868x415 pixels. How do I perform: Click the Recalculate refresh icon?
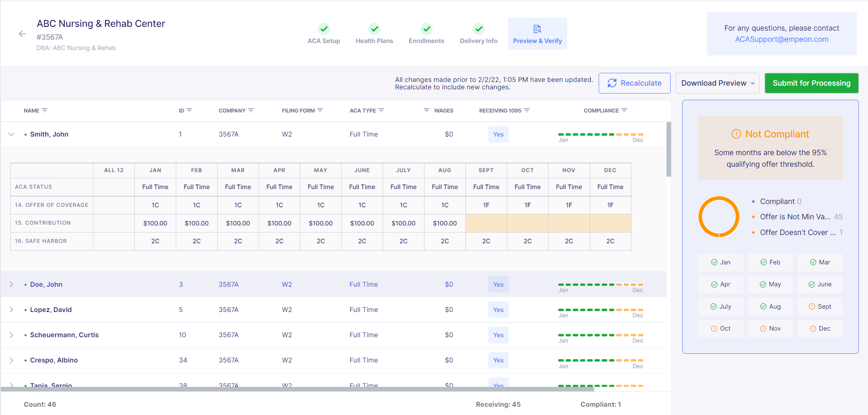612,83
